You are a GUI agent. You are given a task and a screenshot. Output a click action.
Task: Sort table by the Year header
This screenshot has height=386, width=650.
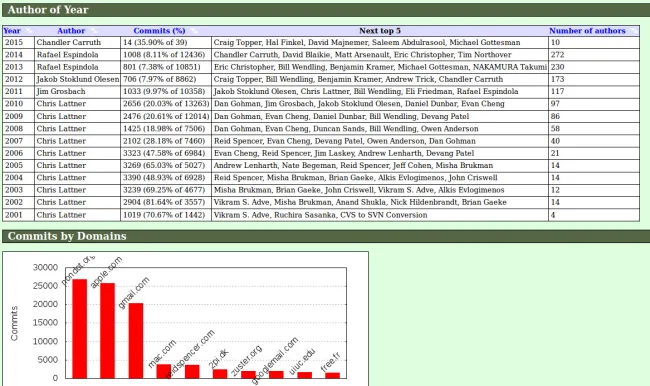coord(12,31)
